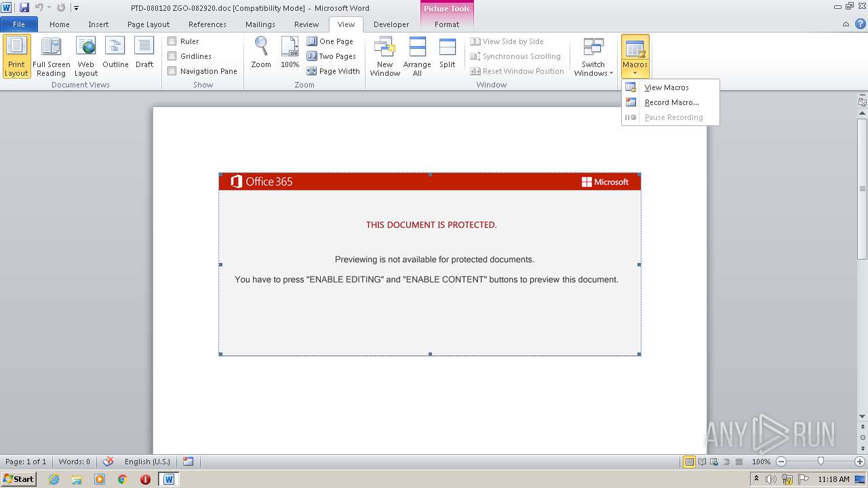
Task: Set zoom to 100% in ribbon
Action: [290, 53]
